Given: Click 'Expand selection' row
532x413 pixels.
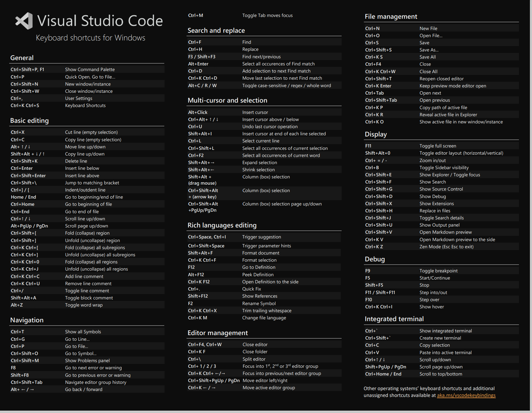Looking at the screenshot, I should click(264, 163).
